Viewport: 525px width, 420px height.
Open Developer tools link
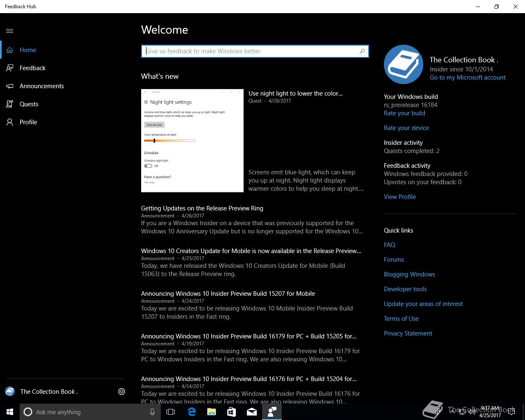pos(405,289)
